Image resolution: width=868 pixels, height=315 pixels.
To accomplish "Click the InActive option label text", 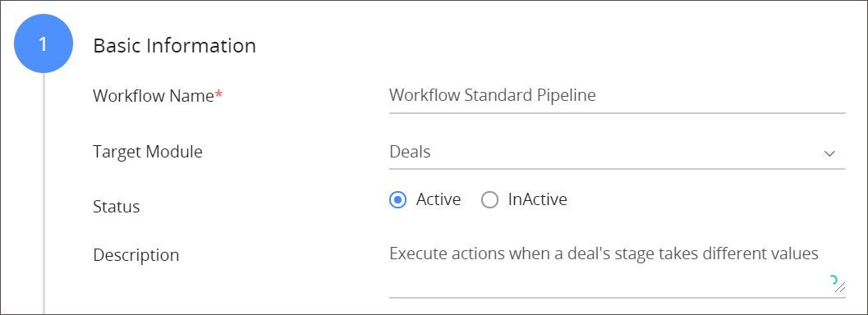I will coord(538,199).
